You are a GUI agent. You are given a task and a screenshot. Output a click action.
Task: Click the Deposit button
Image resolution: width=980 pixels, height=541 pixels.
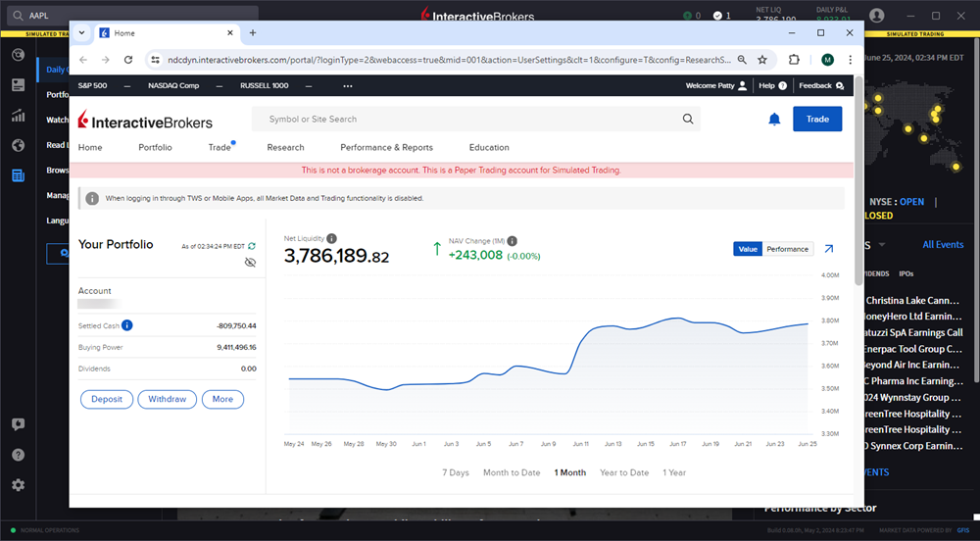pyautogui.click(x=107, y=399)
